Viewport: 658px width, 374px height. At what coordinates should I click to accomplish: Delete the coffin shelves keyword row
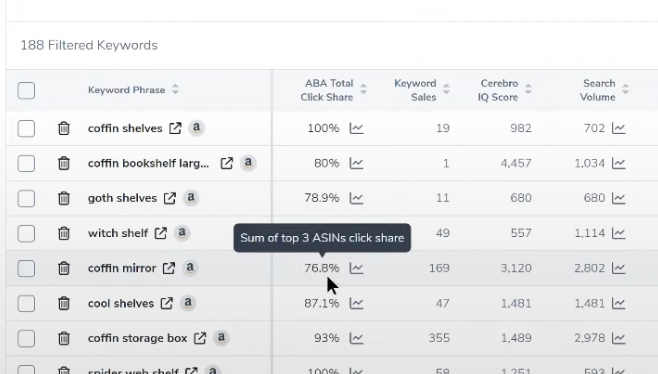(64, 128)
